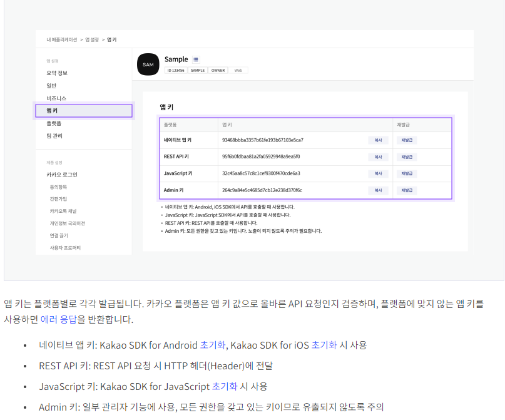Click the Sample app title
Screen dimensions: 505x420
[x=176, y=59]
